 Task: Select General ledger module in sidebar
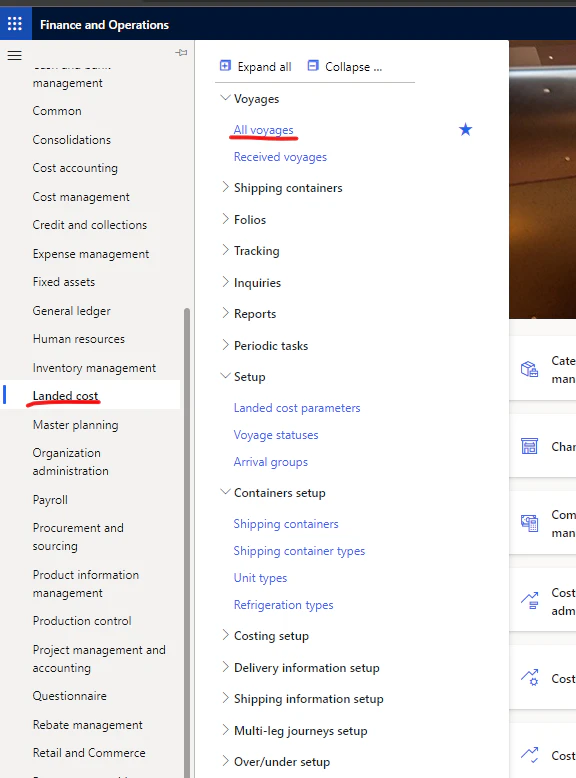(x=71, y=311)
